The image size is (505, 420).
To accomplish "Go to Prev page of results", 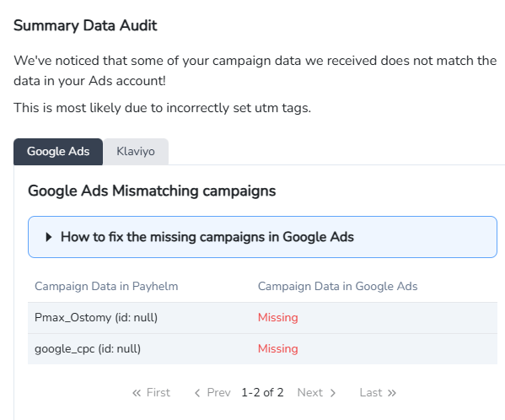I will [x=213, y=393].
